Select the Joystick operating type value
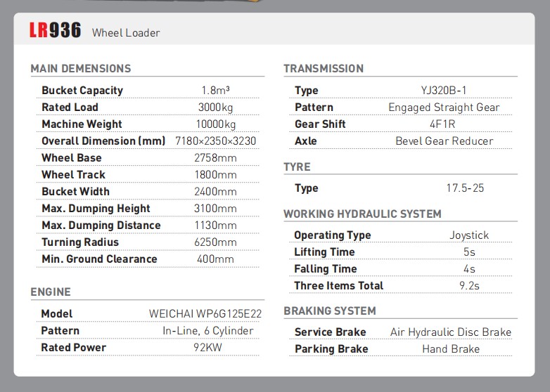The width and height of the screenshot is (550, 392). pos(469,235)
